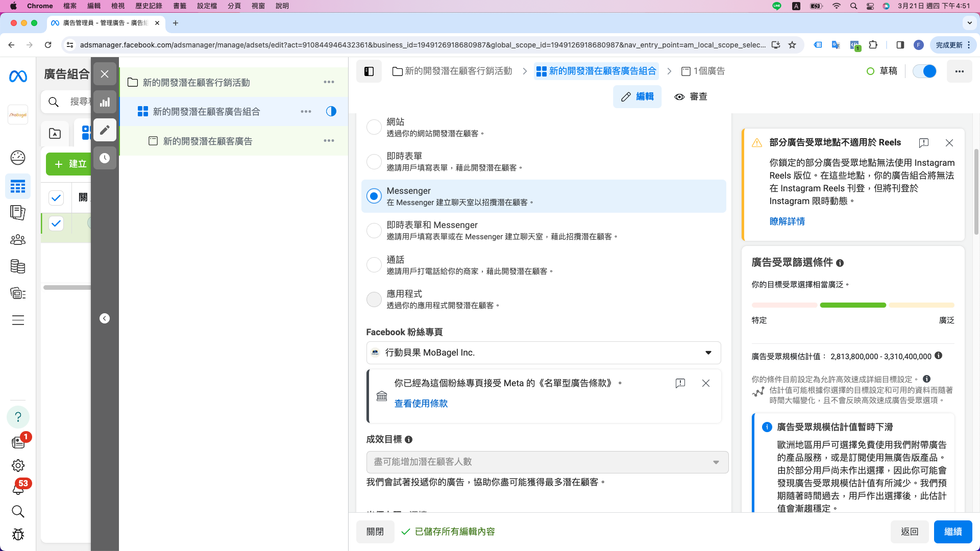Image resolution: width=980 pixels, height=551 pixels.
Task: Select the 通話 radio option
Action: tap(374, 265)
